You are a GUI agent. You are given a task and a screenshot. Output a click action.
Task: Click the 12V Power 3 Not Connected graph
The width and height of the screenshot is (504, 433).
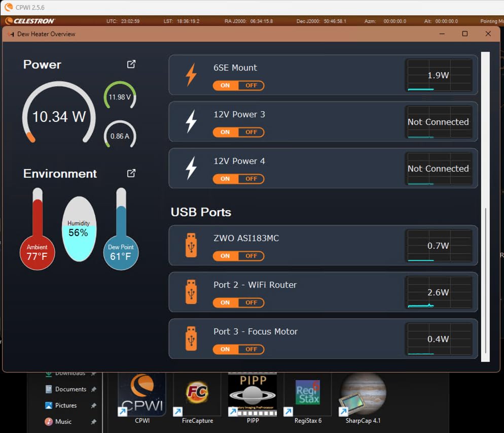[439, 122]
